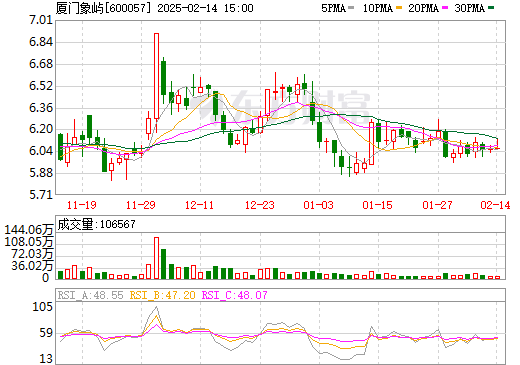Select the 11-29 date axis label
This screenshot has width=520, height=365.
tap(141, 205)
